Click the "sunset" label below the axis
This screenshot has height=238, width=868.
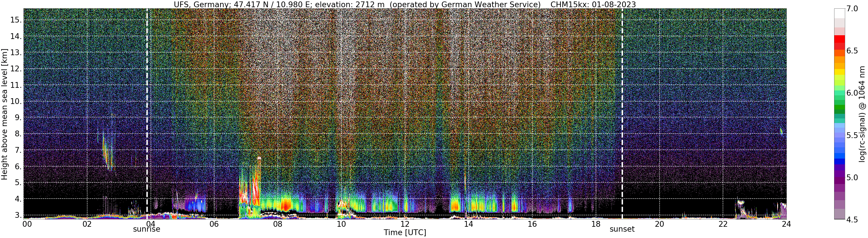pyautogui.click(x=622, y=229)
